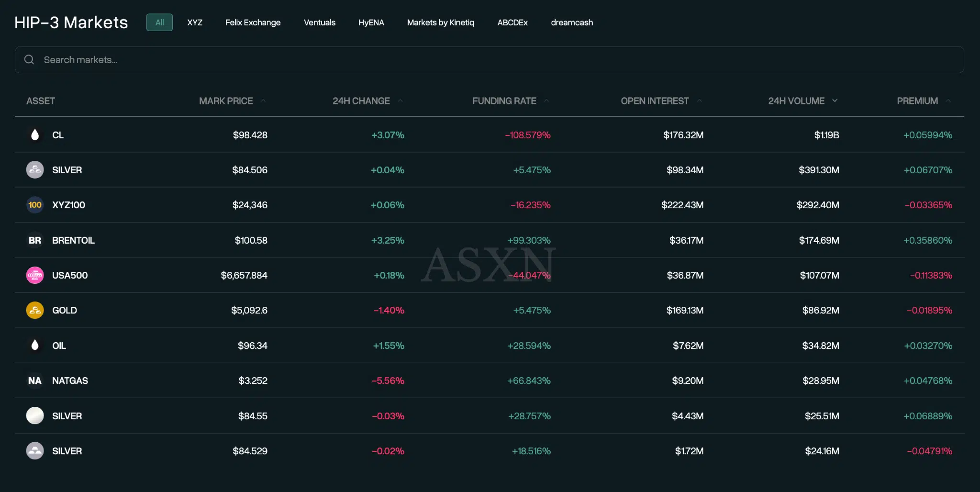Click the OIL drop icon
The width and height of the screenshot is (980, 492).
pos(34,345)
